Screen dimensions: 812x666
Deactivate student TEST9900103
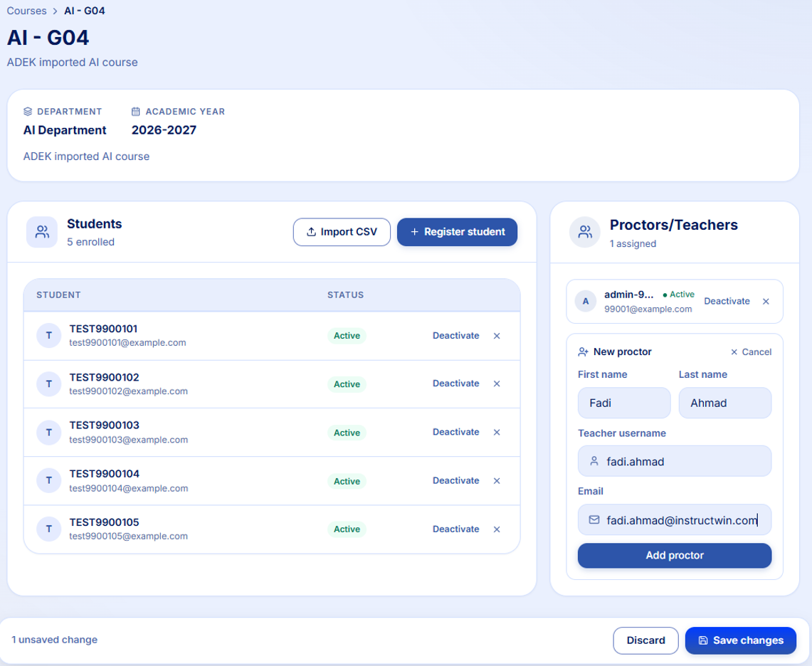pos(455,432)
